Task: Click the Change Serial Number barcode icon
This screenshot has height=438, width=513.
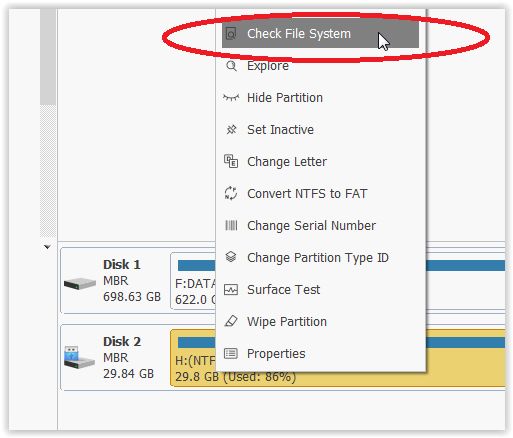Action: (x=231, y=225)
